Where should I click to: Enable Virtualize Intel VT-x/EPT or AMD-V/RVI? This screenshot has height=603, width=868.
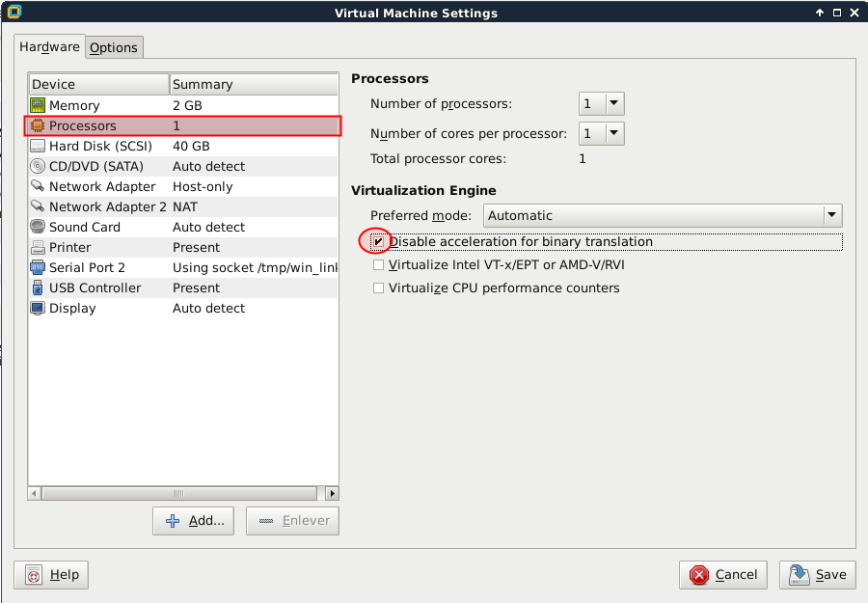point(379,264)
